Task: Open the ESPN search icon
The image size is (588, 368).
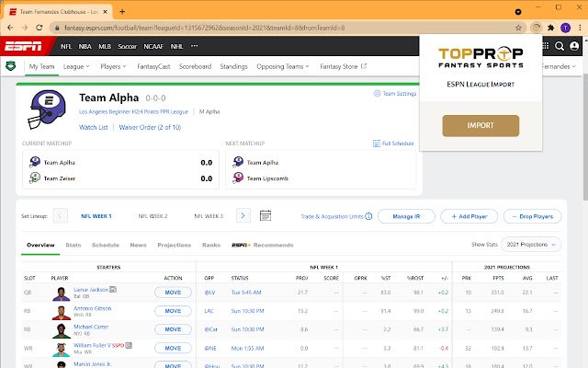Action: coord(560,46)
